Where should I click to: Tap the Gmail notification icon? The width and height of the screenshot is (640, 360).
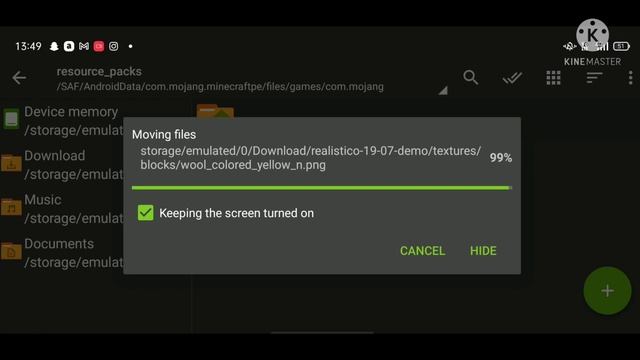click(x=84, y=46)
